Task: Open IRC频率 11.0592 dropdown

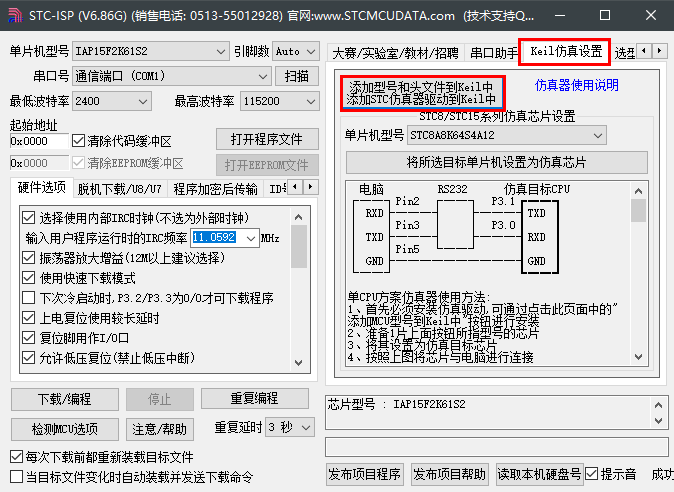Action: tap(224, 238)
